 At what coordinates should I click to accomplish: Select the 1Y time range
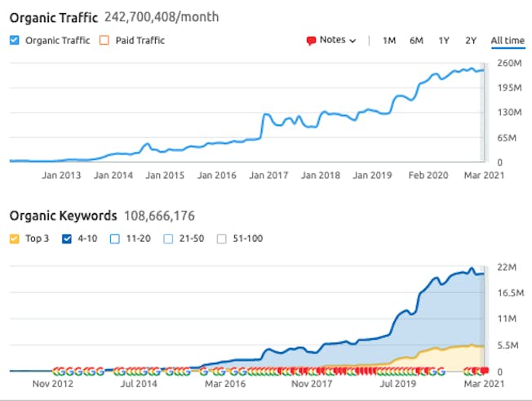click(x=444, y=40)
